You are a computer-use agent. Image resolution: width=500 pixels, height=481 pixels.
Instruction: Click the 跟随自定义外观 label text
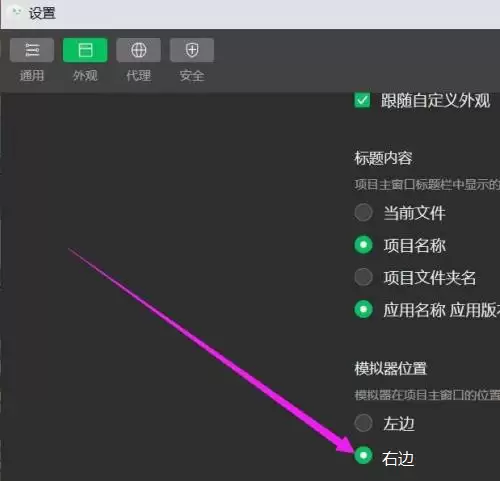pyautogui.click(x=436, y=100)
